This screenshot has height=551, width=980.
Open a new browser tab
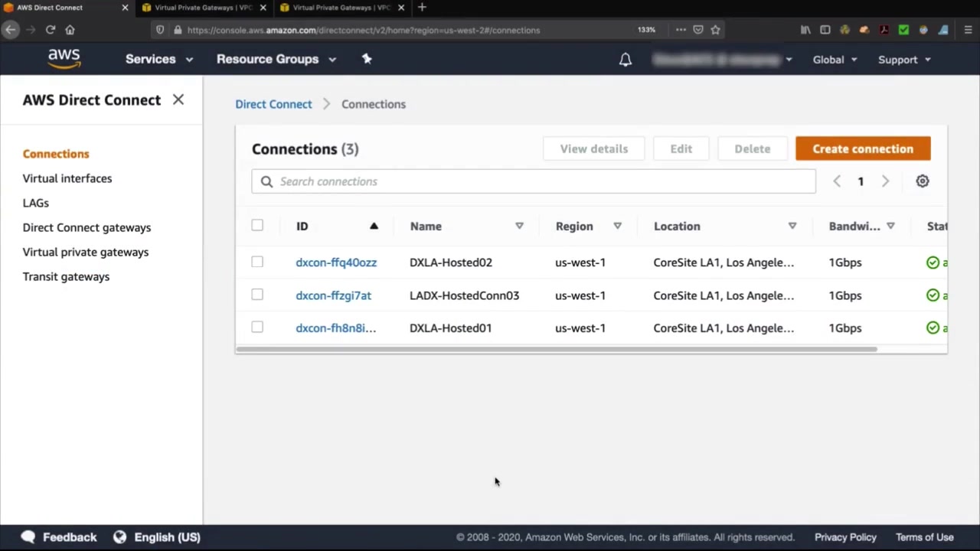[x=422, y=8]
